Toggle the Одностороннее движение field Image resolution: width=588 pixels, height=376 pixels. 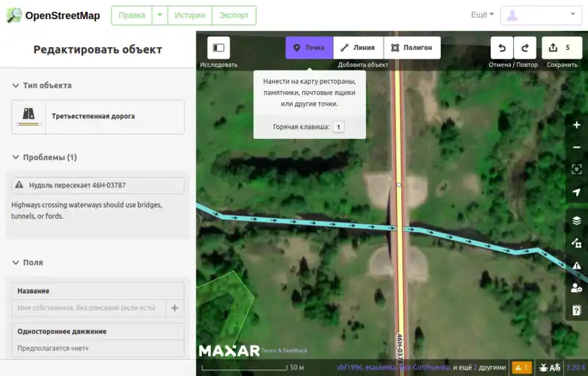tap(98, 348)
